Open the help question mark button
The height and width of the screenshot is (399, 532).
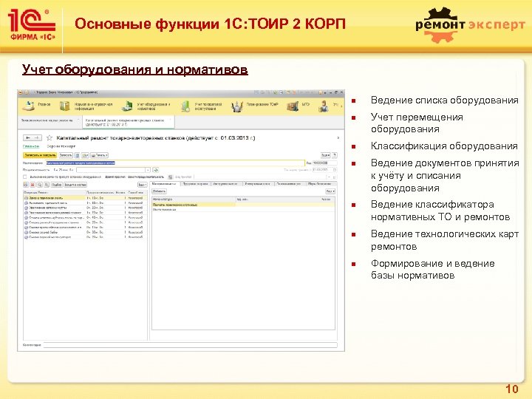click(x=335, y=155)
